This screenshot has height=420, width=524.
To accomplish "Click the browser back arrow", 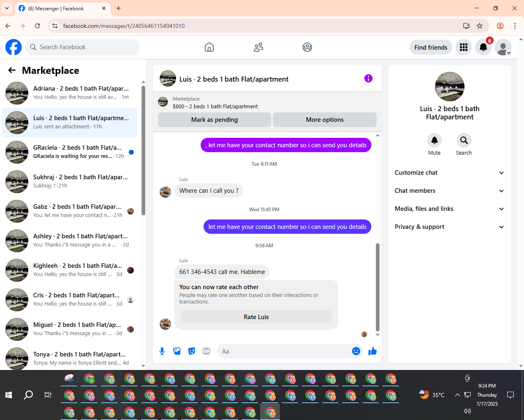I will tap(8, 26).
